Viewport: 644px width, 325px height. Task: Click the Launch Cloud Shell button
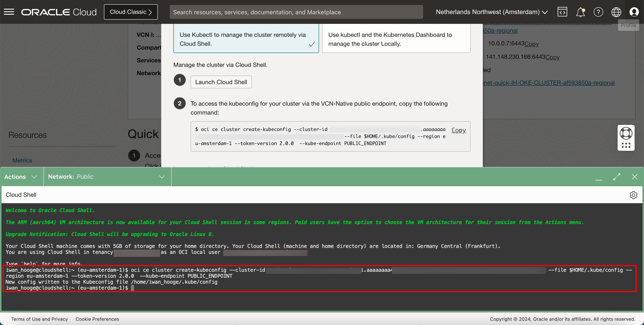(x=221, y=82)
